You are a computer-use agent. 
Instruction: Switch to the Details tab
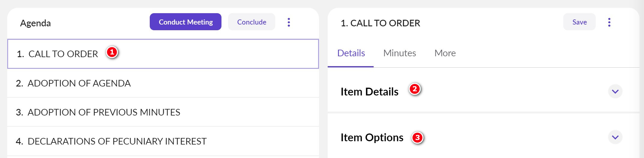(x=351, y=53)
